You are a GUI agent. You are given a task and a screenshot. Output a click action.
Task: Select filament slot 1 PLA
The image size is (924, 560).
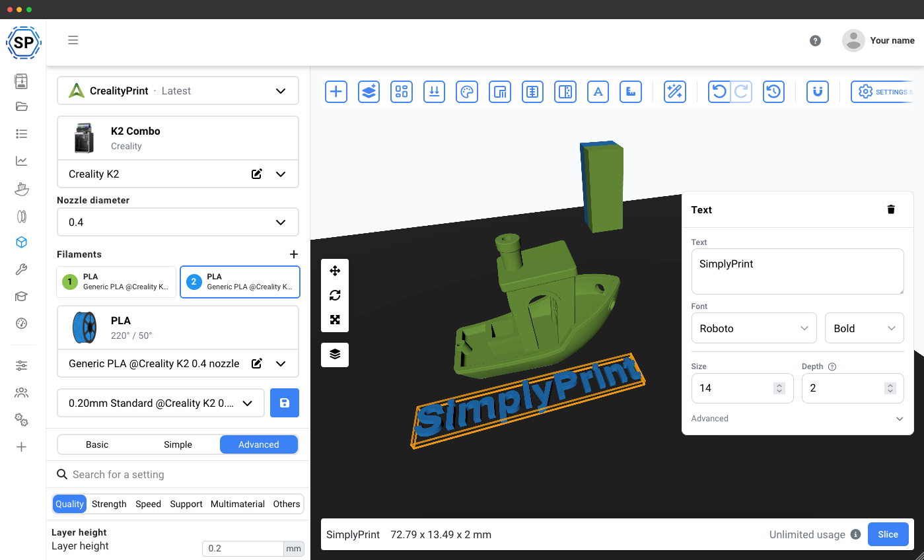(116, 282)
